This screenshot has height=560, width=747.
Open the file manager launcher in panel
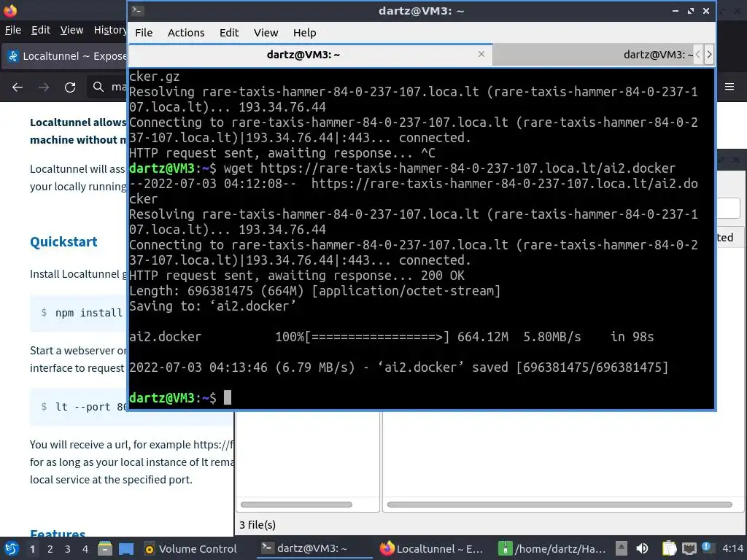(x=105, y=548)
